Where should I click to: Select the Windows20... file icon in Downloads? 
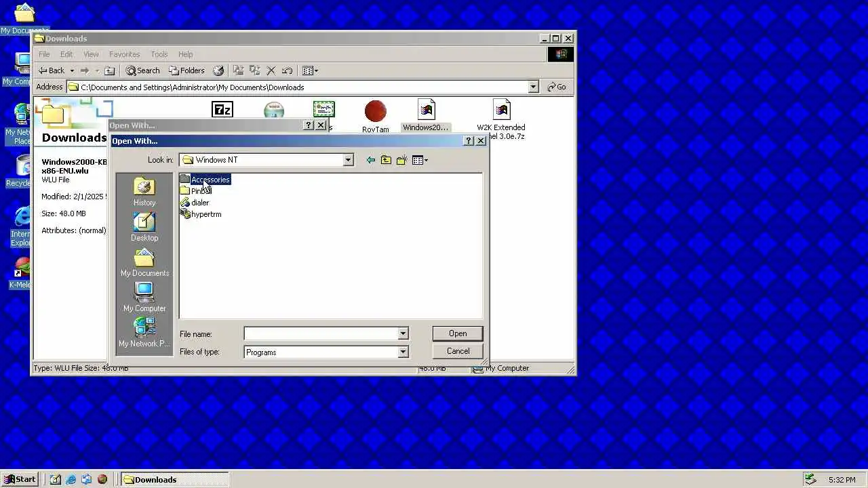point(426,115)
